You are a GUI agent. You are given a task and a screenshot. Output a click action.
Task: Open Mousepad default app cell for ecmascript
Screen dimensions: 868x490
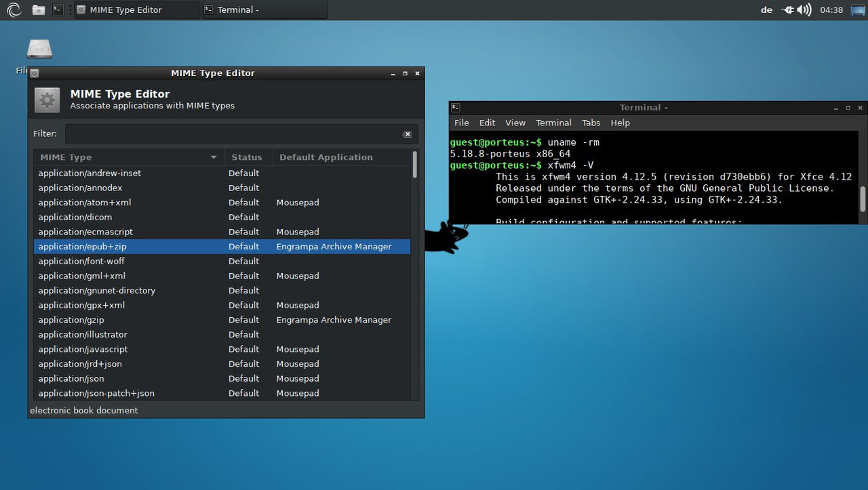pos(298,232)
